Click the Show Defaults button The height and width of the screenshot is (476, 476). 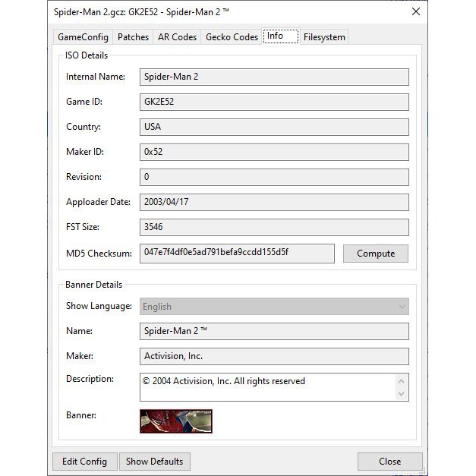click(x=155, y=461)
